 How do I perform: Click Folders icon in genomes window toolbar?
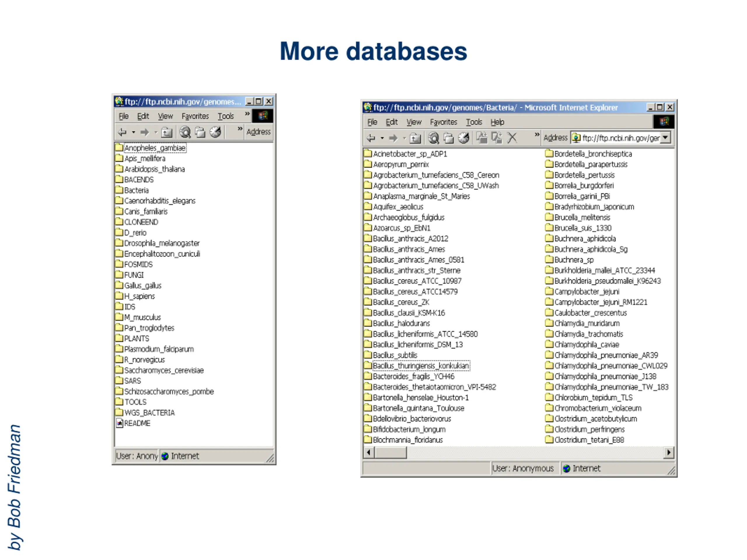click(200, 132)
